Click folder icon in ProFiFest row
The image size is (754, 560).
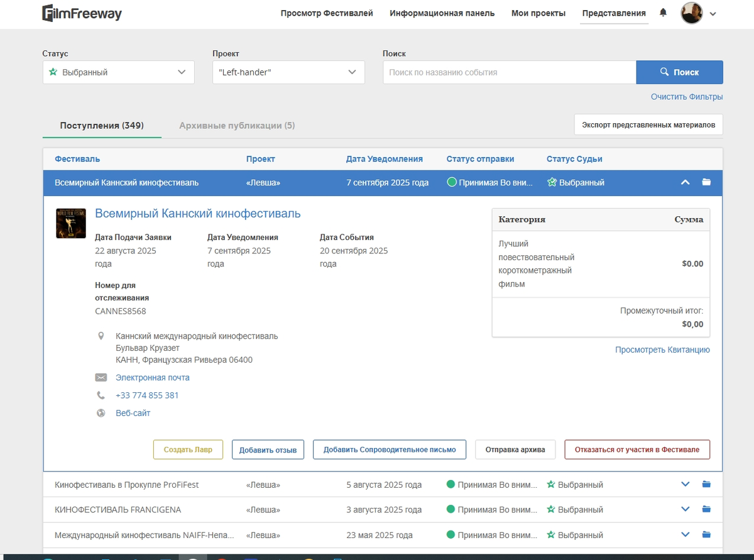706,485
